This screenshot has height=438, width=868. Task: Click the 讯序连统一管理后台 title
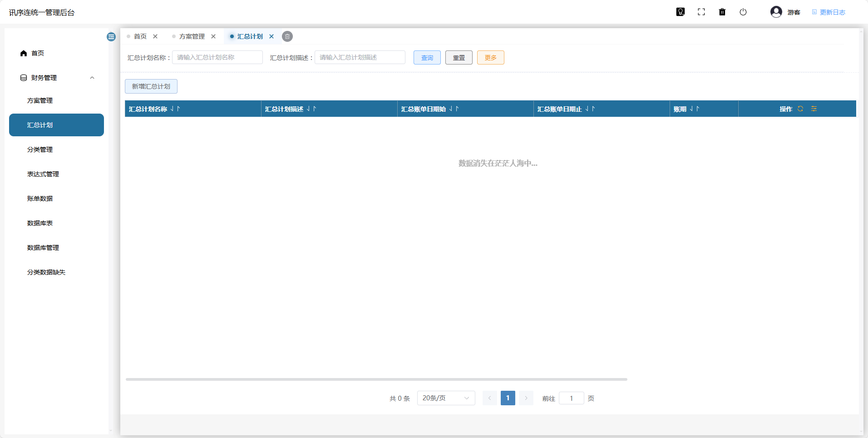[42, 12]
